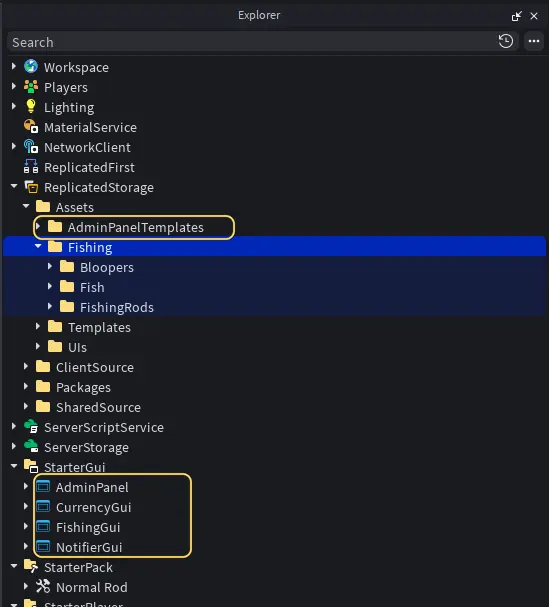This screenshot has height=607, width=549.
Task: Click the StarterPack icon
Action: (x=31, y=567)
